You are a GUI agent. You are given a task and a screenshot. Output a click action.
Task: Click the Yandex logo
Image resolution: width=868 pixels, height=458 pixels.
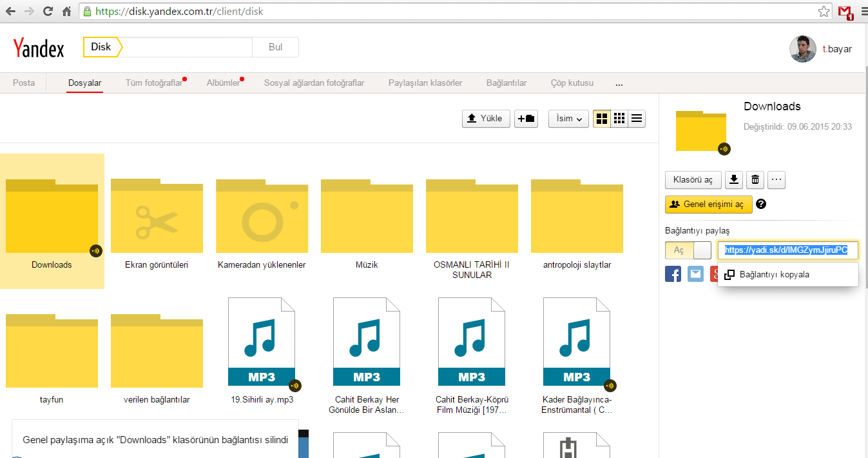point(39,48)
